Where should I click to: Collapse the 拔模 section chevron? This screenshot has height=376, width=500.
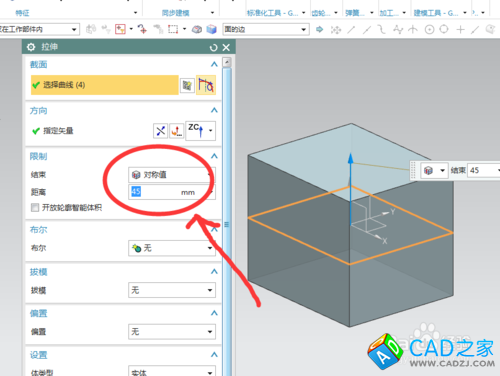214,272
